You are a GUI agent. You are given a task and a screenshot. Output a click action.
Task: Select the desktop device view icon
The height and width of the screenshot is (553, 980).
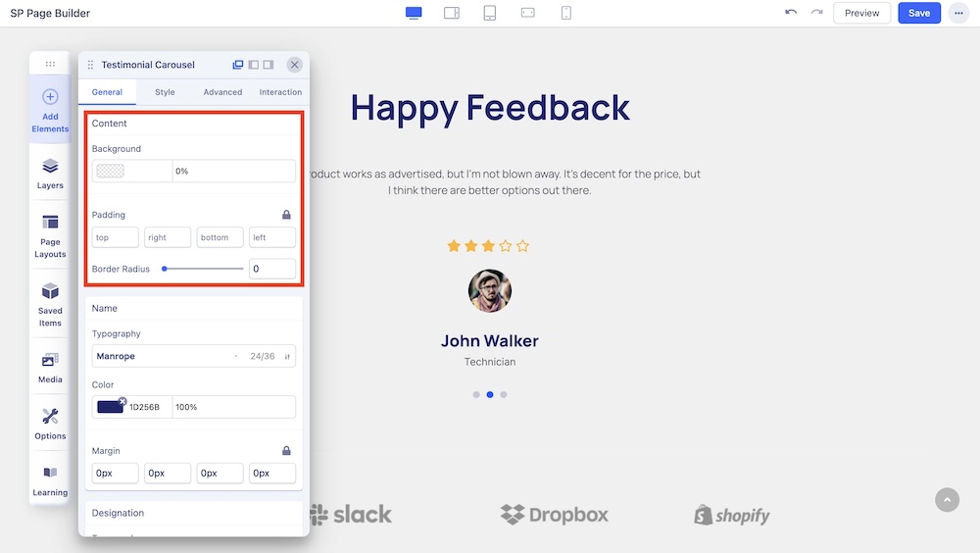tap(414, 13)
